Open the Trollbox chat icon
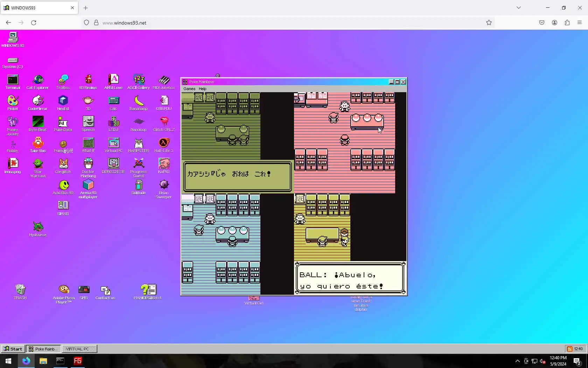The height and width of the screenshot is (368, 588). [x=63, y=82]
